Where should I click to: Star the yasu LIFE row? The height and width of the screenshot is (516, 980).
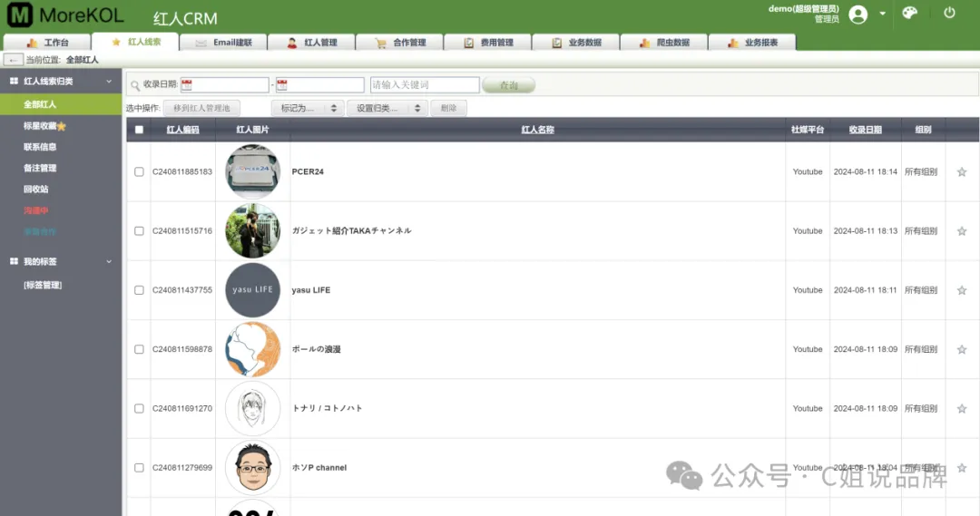click(962, 290)
